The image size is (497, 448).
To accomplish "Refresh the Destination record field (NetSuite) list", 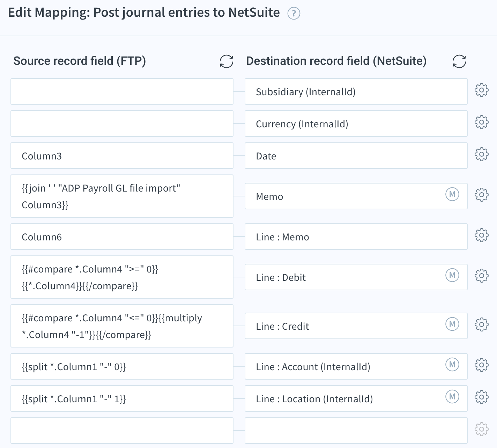I will tap(459, 61).
